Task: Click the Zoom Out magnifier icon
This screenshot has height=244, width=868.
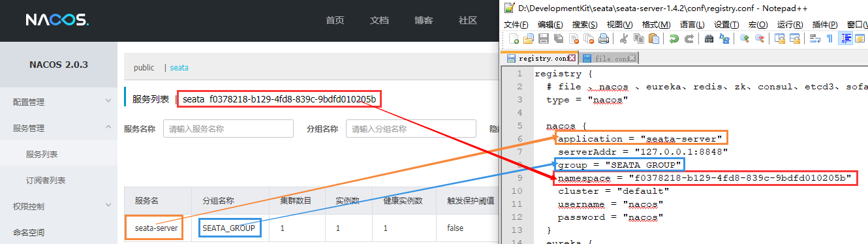Action: pyautogui.click(x=760, y=38)
